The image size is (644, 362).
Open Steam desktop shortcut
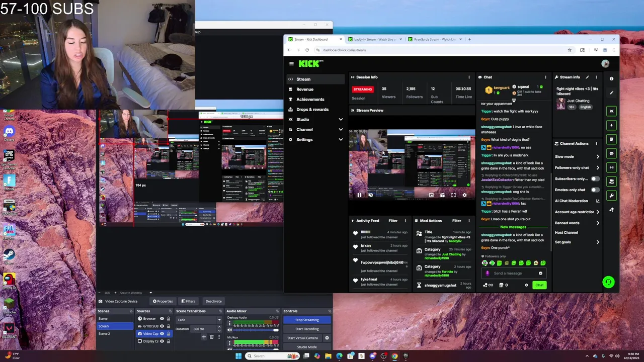point(9,256)
